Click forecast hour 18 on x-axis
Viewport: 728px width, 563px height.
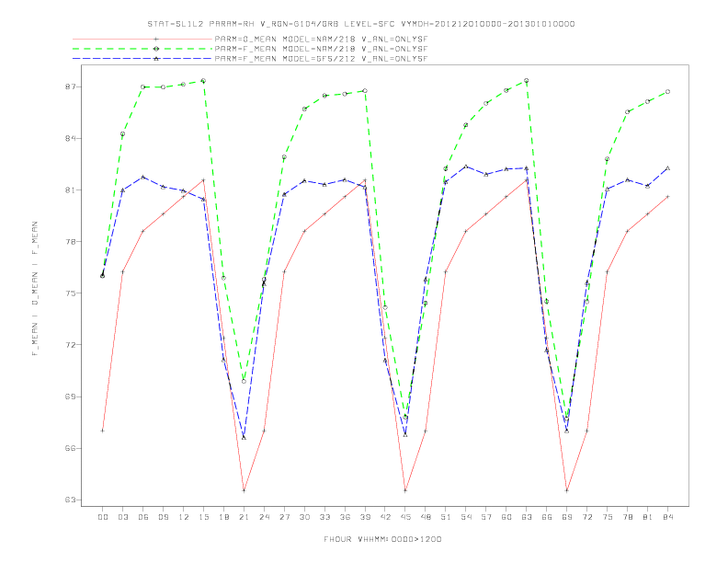tap(223, 517)
